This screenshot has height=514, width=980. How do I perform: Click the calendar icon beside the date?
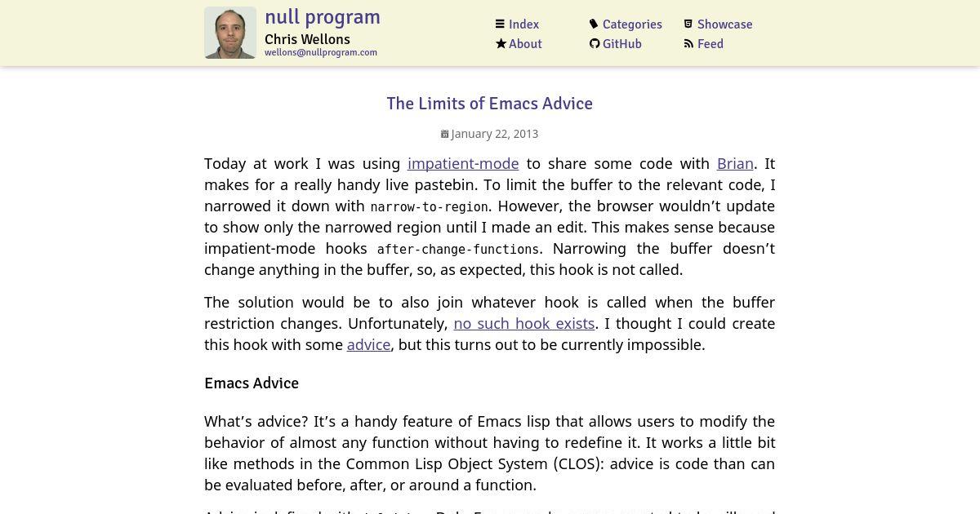tap(445, 134)
